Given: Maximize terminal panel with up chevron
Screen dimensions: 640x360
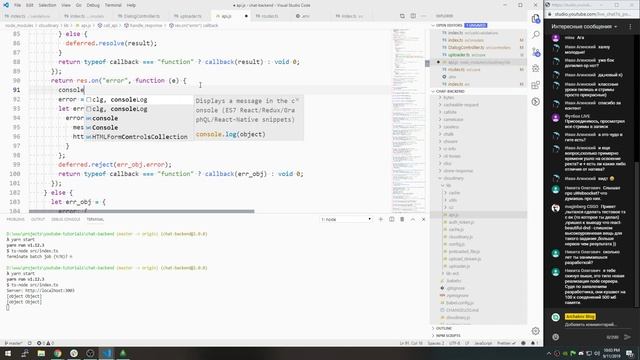Looking at the screenshot, I should pos(413,219).
